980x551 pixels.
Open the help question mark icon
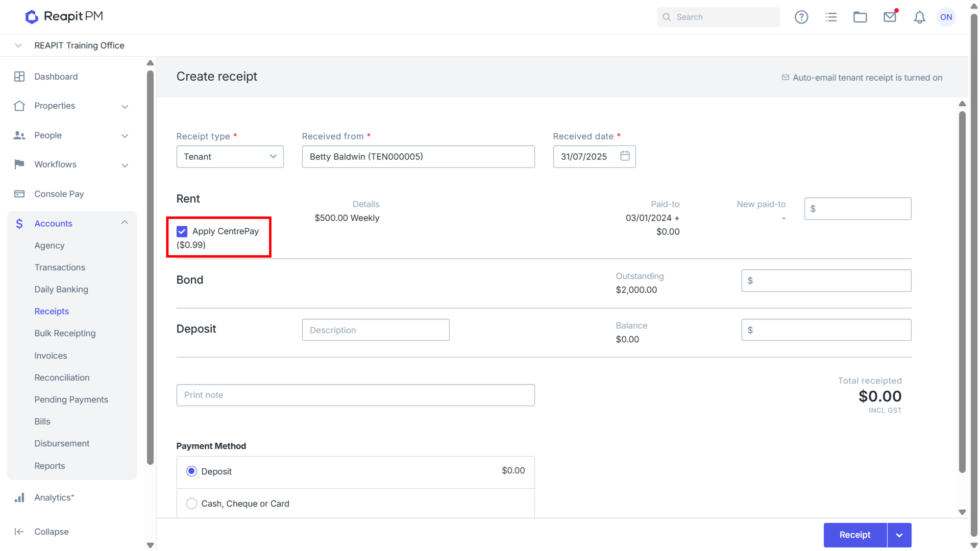(801, 17)
